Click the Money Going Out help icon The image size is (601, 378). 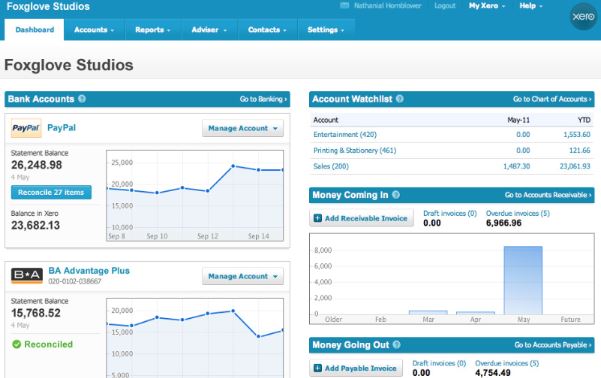tap(397, 345)
